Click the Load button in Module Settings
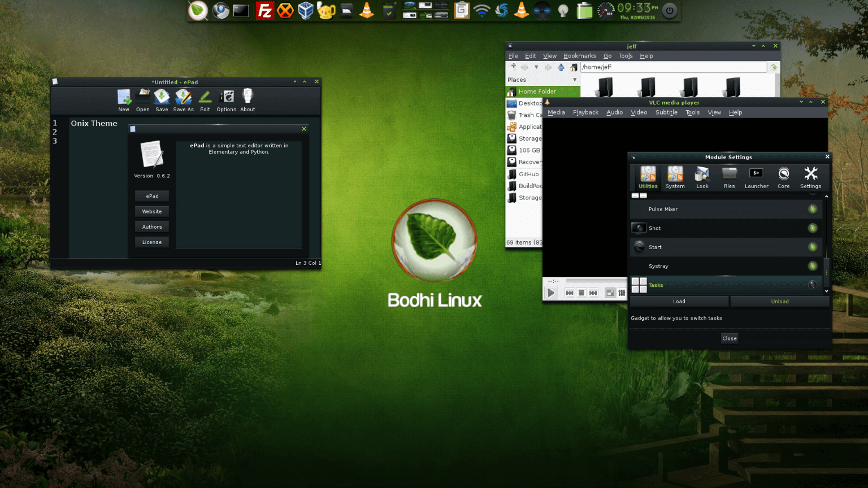 [679, 301]
